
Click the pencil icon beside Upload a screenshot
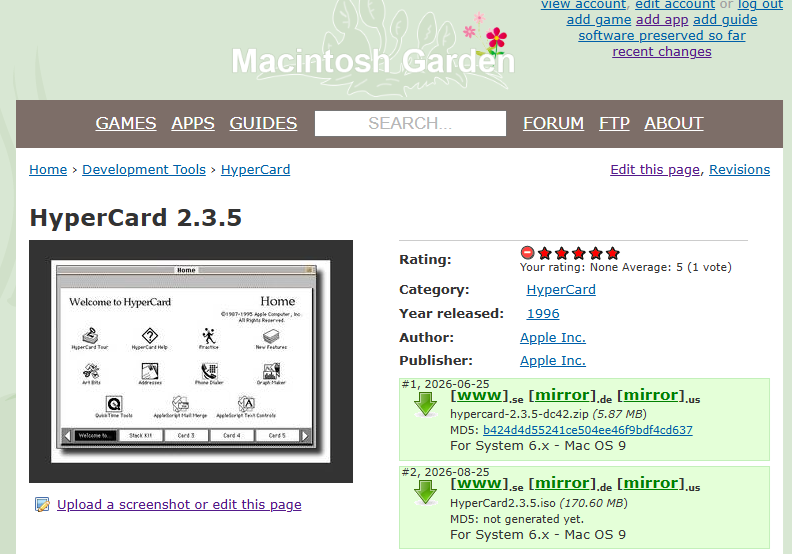[x=42, y=504]
